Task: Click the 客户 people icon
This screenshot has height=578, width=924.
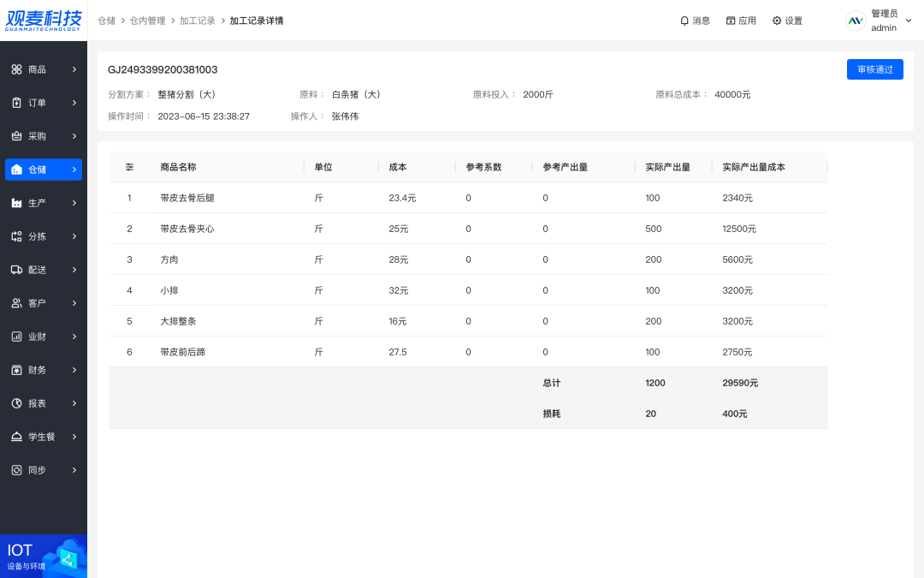Action: point(16,303)
